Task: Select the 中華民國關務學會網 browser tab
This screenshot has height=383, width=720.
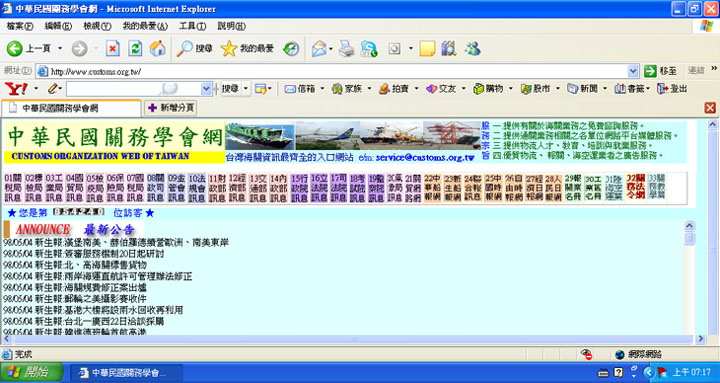Action: 71,108
